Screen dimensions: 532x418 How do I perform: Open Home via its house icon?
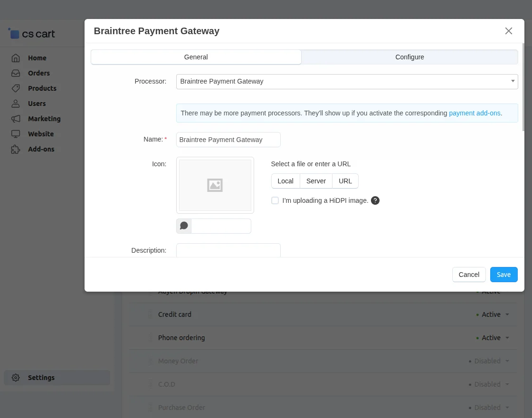pyautogui.click(x=16, y=58)
